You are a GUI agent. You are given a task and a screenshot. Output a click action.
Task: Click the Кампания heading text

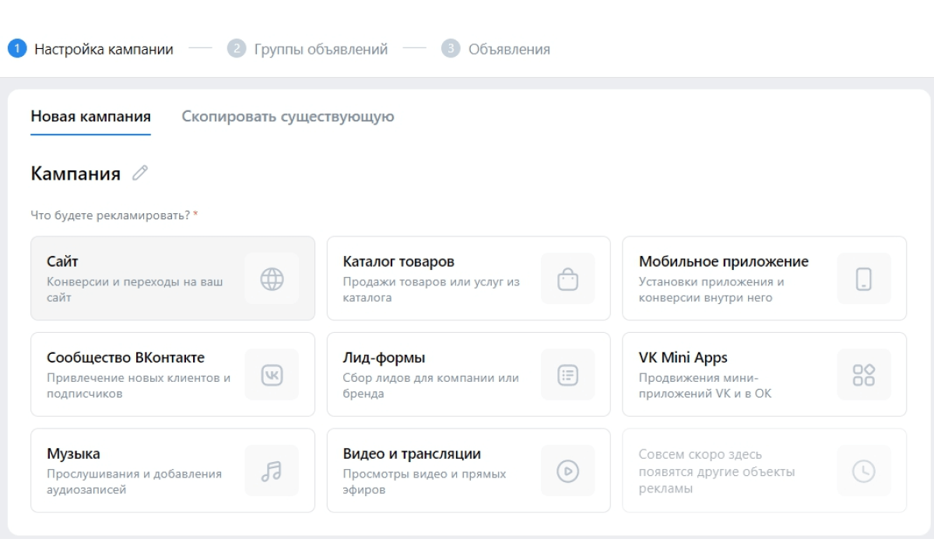(75, 173)
